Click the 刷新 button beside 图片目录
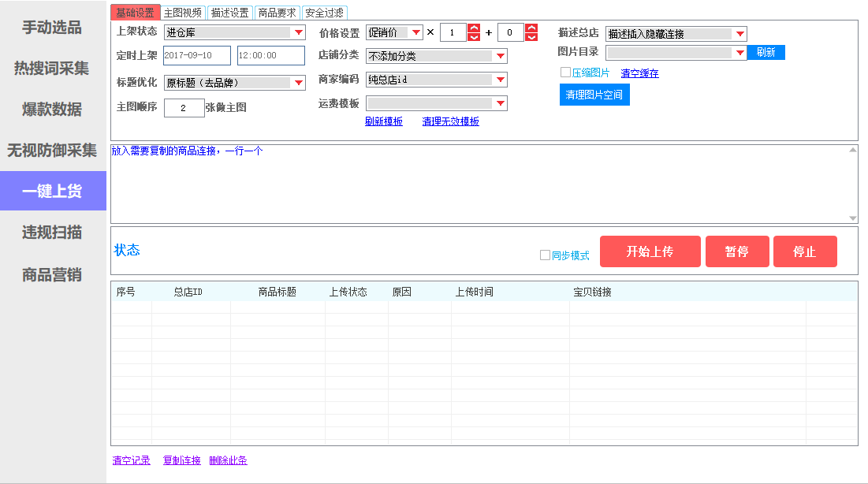This screenshot has width=868, height=484. (x=766, y=53)
